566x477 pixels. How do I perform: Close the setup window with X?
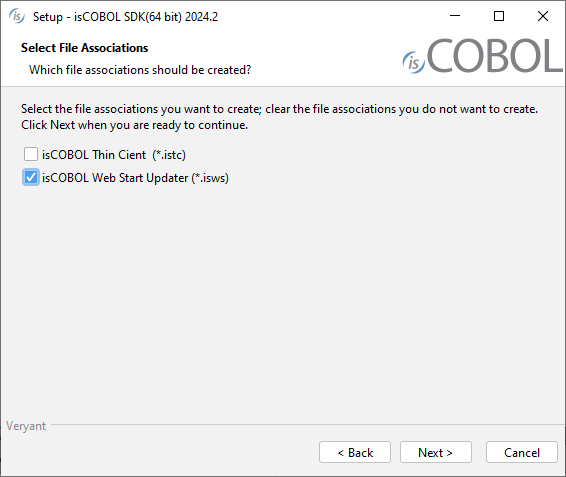coord(543,16)
